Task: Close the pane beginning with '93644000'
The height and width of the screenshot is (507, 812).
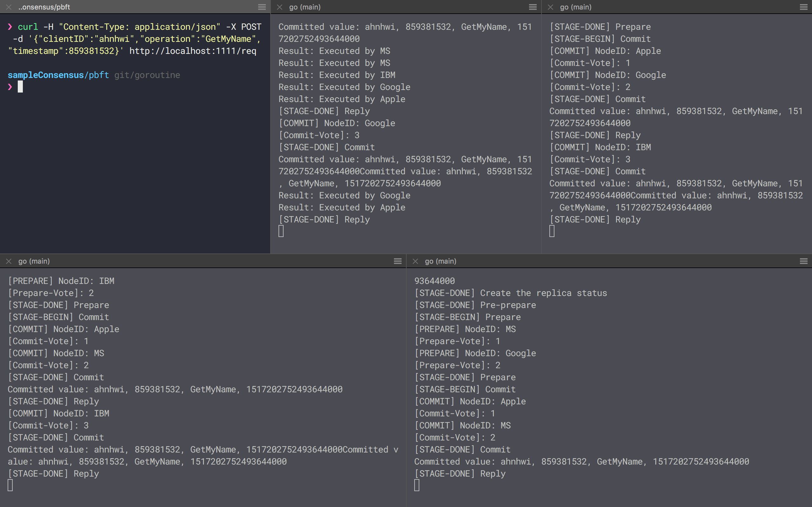Action: tap(416, 261)
